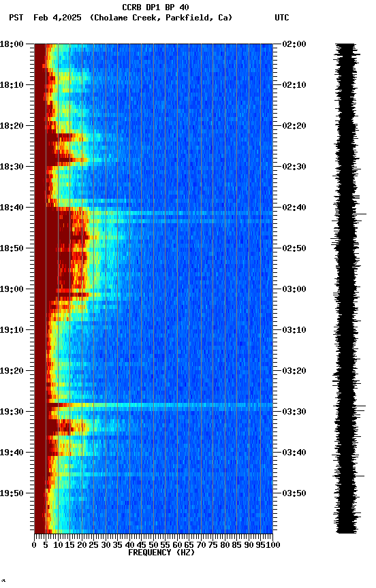
Task: Click the 75 Hz frequency axis label
Action: pyautogui.click(x=213, y=545)
